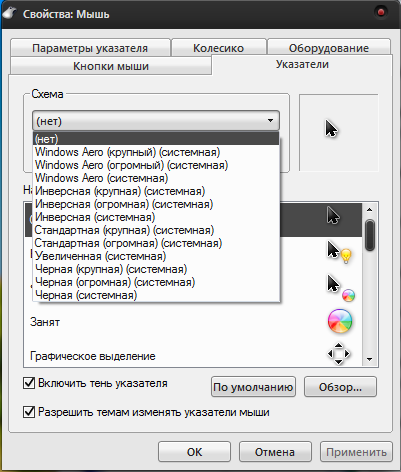Choose Windows Aero (крупный) (системная) scheme
This screenshot has width=401, height=472.
tap(156, 152)
